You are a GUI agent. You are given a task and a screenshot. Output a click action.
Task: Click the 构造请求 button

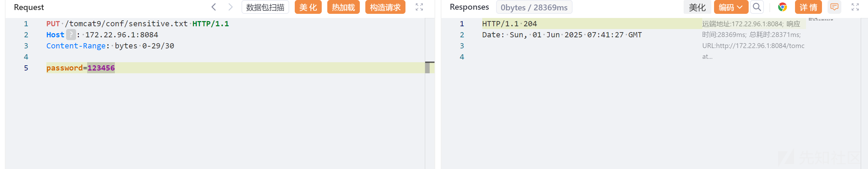(385, 7)
